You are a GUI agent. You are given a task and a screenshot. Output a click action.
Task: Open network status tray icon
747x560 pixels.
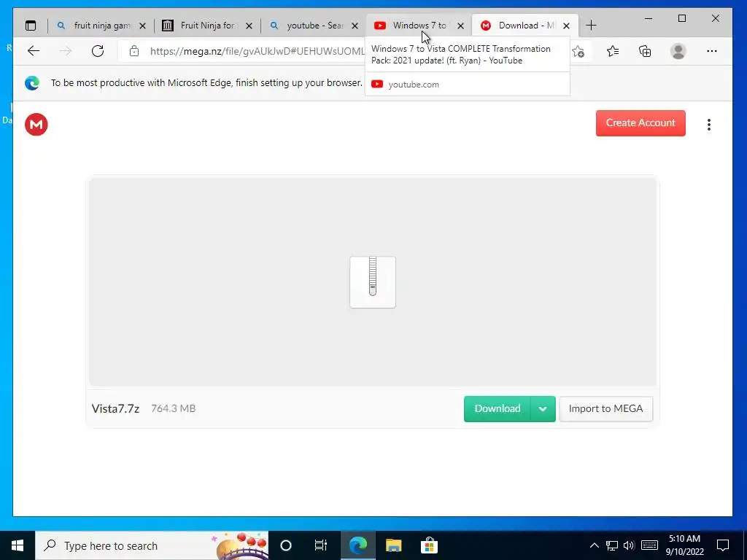[x=612, y=545]
